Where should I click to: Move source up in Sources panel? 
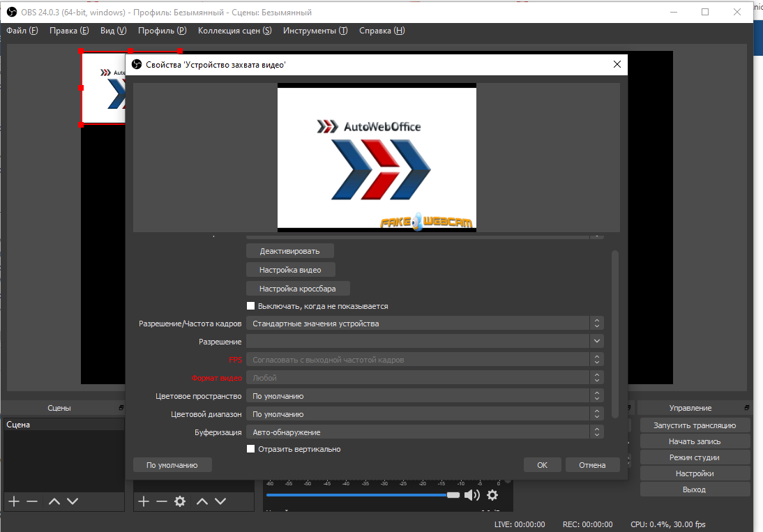click(x=202, y=501)
